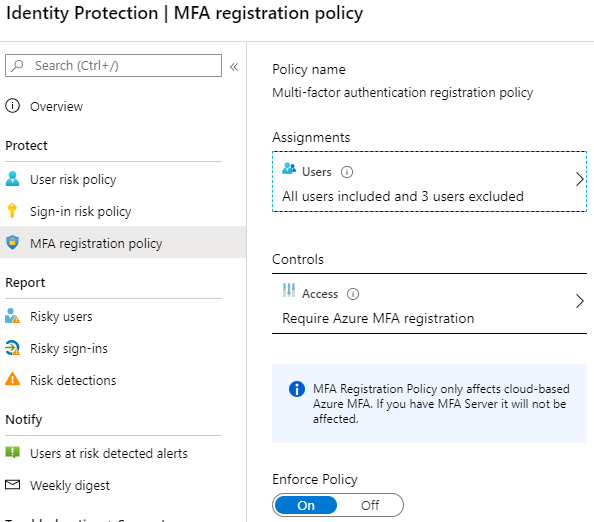This screenshot has height=522, width=594.
Task: Click the 'Users' label under Assignments
Action: 317,172
